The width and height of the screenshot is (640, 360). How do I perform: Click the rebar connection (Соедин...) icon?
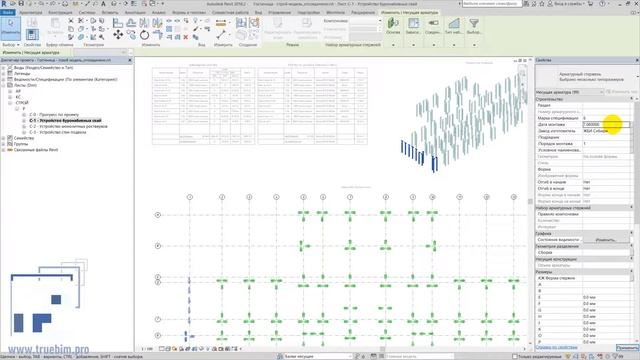pos(433,24)
